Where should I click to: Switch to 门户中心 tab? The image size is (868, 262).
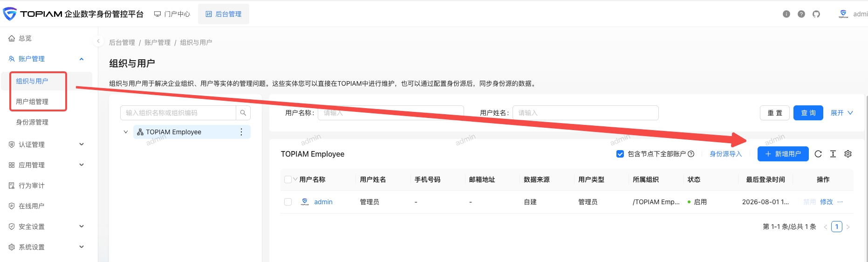tap(172, 14)
